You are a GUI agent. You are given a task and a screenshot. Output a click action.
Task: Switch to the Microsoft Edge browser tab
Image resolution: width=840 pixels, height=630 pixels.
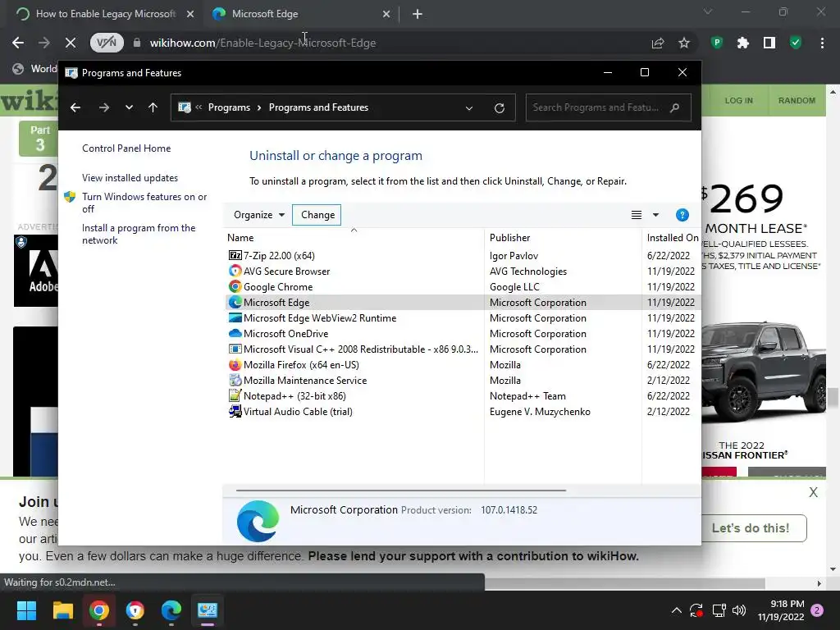pyautogui.click(x=300, y=14)
